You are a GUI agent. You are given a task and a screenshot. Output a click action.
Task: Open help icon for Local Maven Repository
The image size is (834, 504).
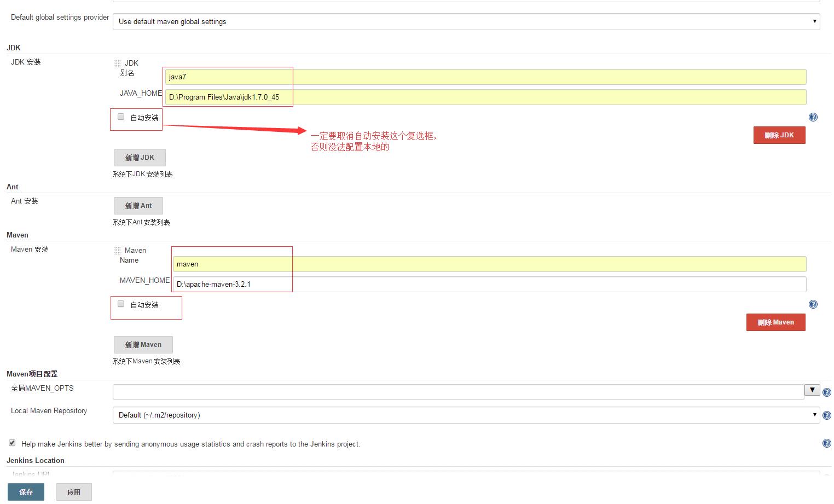[827, 415]
